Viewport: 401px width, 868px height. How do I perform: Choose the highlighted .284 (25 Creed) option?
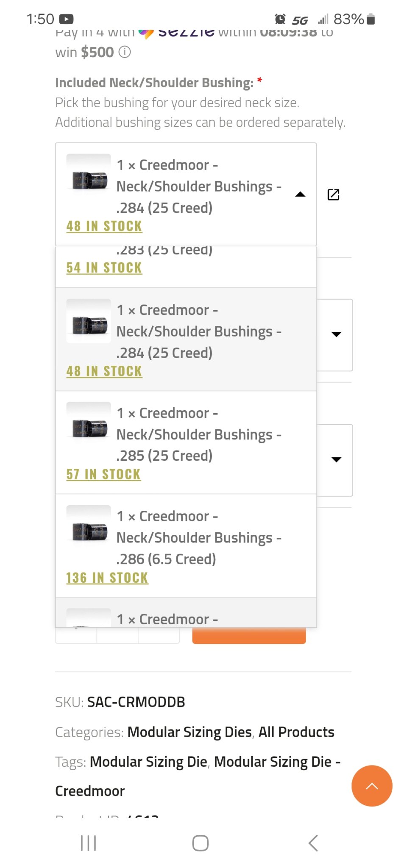click(186, 339)
